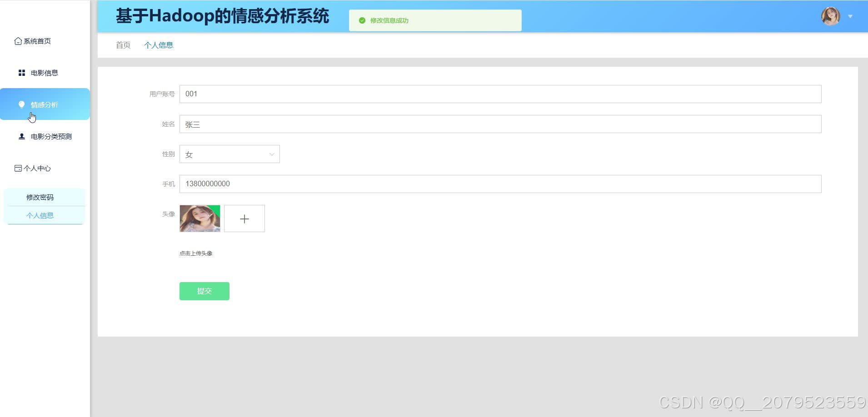The width and height of the screenshot is (868, 417).
Task: Focus the 姓名 input field
Action: tap(500, 124)
